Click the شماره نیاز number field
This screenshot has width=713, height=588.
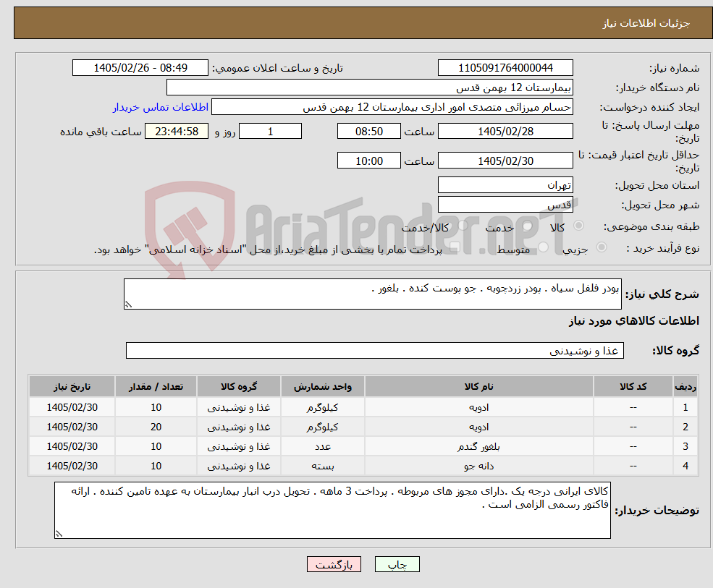pyautogui.click(x=505, y=68)
